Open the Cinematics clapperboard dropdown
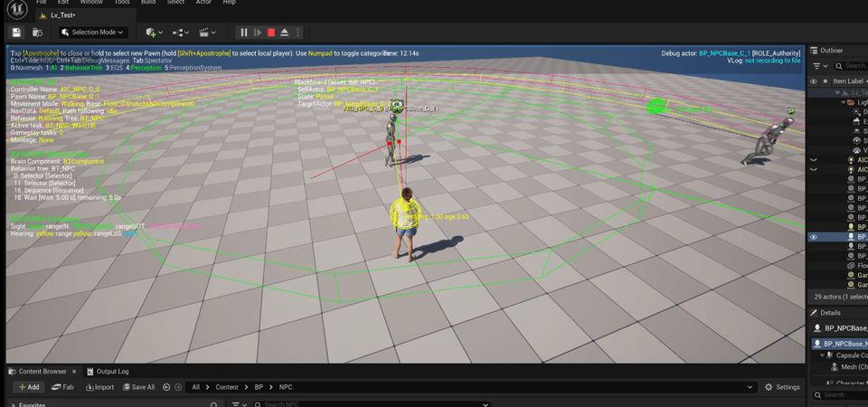 pos(207,33)
